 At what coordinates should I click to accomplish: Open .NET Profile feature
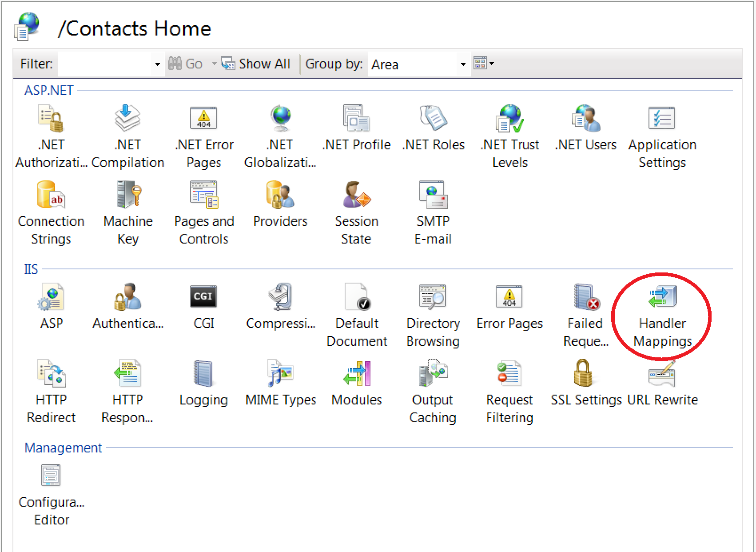[x=357, y=128]
